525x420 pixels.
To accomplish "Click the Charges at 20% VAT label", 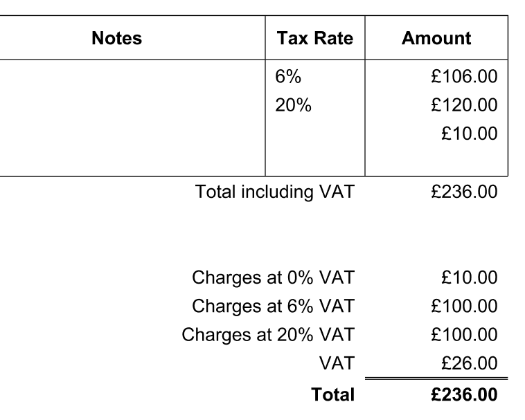I will click(x=268, y=335).
